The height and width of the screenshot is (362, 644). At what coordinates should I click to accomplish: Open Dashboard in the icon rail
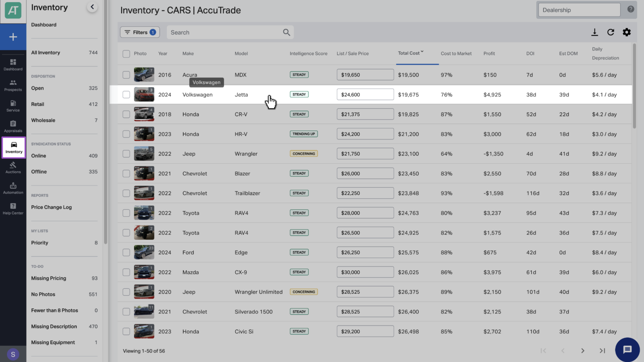[13, 65]
